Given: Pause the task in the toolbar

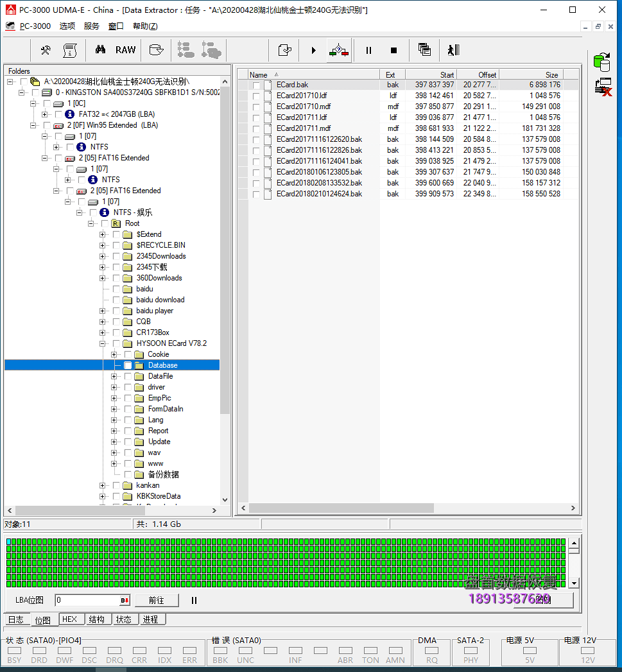Looking at the screenshot, I should (x=368, y=51).
